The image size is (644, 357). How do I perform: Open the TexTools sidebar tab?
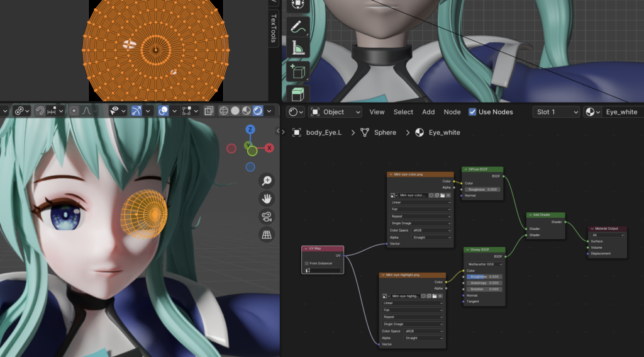(x=274, y=28)
